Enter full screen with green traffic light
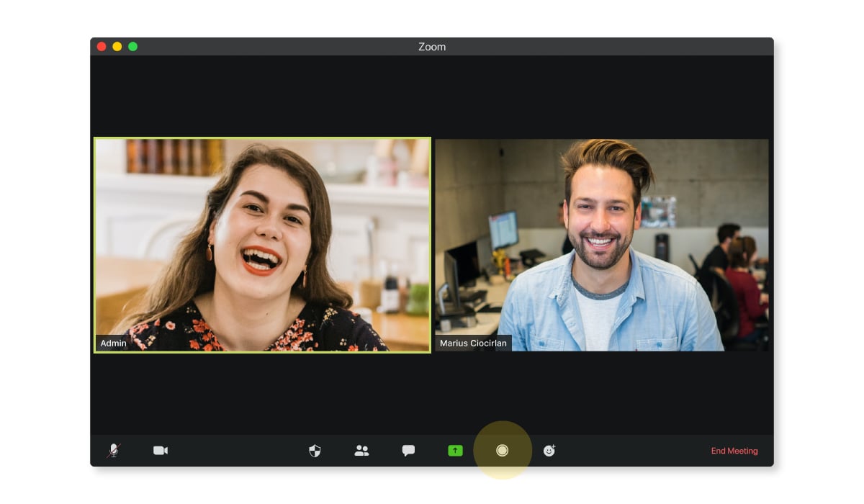Image resolution: width=864 pixels, height=504 pixels. click(x=132, y=46)
